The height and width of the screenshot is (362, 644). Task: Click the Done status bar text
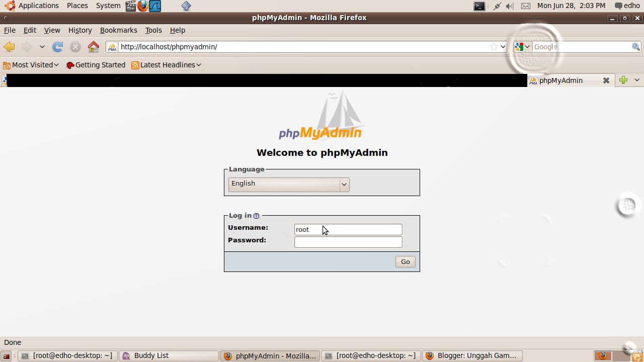coord(13,342)
